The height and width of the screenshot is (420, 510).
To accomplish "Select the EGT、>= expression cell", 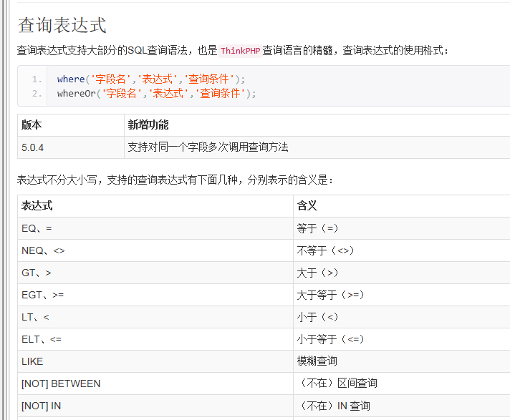I will click(43, 295).
